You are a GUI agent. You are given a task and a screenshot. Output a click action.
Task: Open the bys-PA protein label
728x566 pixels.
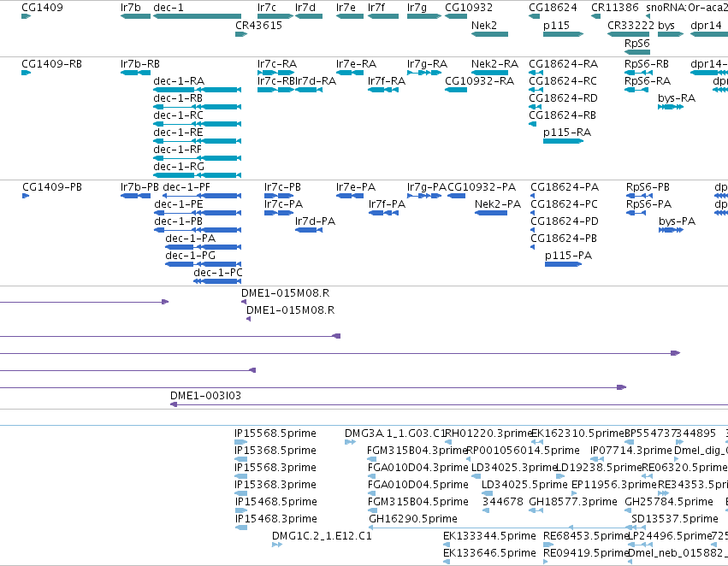pyautogui.click(x=677, y=221)
